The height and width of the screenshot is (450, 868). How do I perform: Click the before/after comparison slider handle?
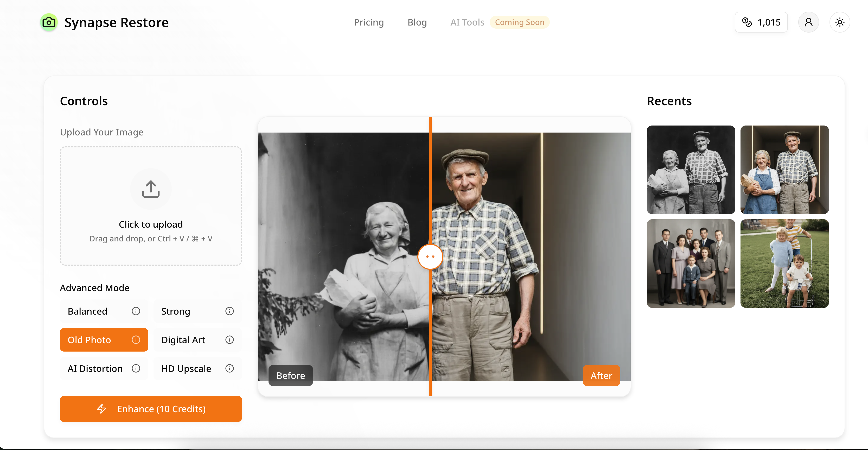[x=430, y=257]
